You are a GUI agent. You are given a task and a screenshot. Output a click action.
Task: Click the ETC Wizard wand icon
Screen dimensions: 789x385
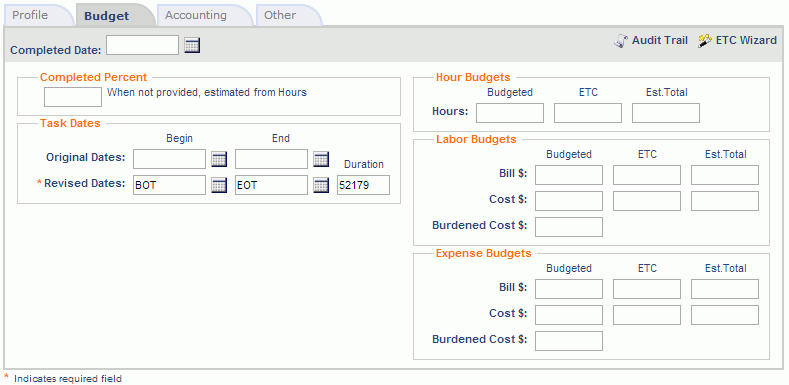(705, 41)
